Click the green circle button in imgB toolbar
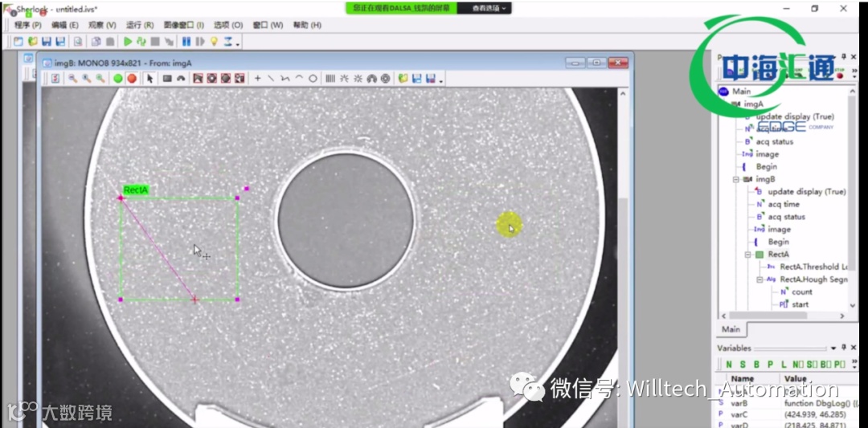868x428 pixels. (118, 79)
